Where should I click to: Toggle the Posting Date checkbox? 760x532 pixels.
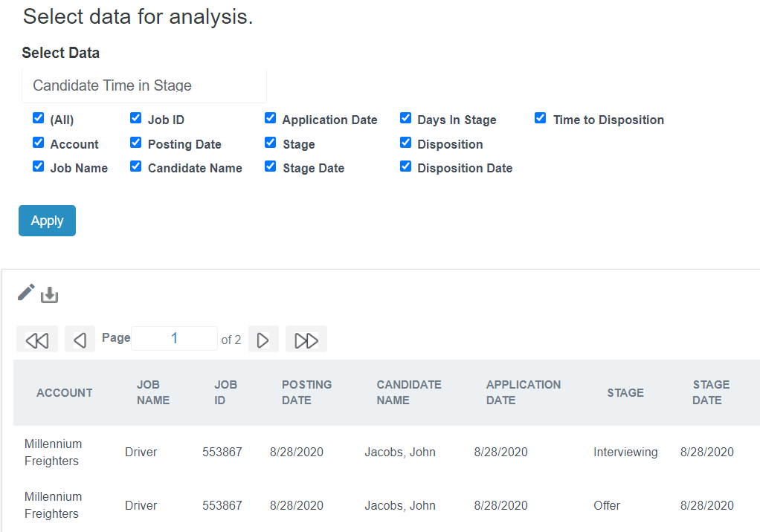coord(135,143)
